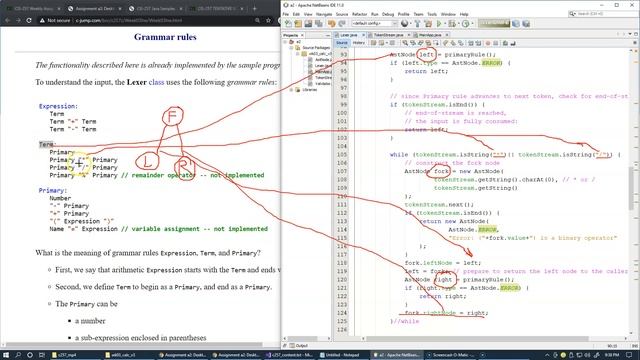
Task: Open editor tab list dropdown arrow
Action: (x=630, y=35)
